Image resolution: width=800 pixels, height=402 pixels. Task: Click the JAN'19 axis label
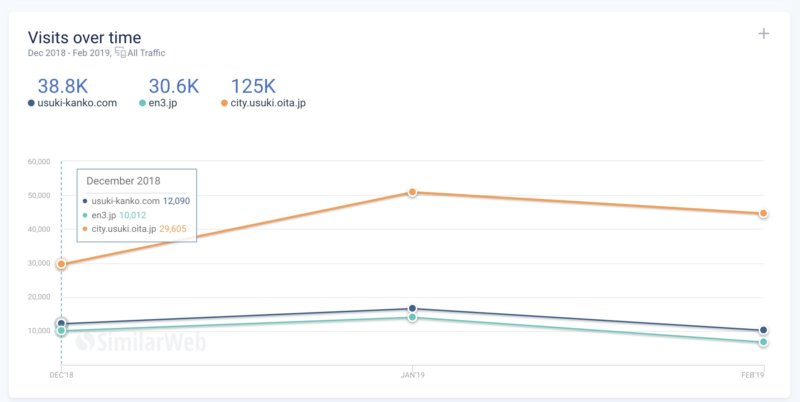(x=412, y=374)
